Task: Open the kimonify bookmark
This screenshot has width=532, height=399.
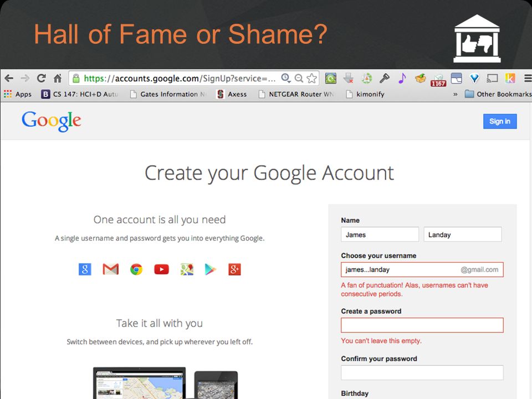Action: 365,94
